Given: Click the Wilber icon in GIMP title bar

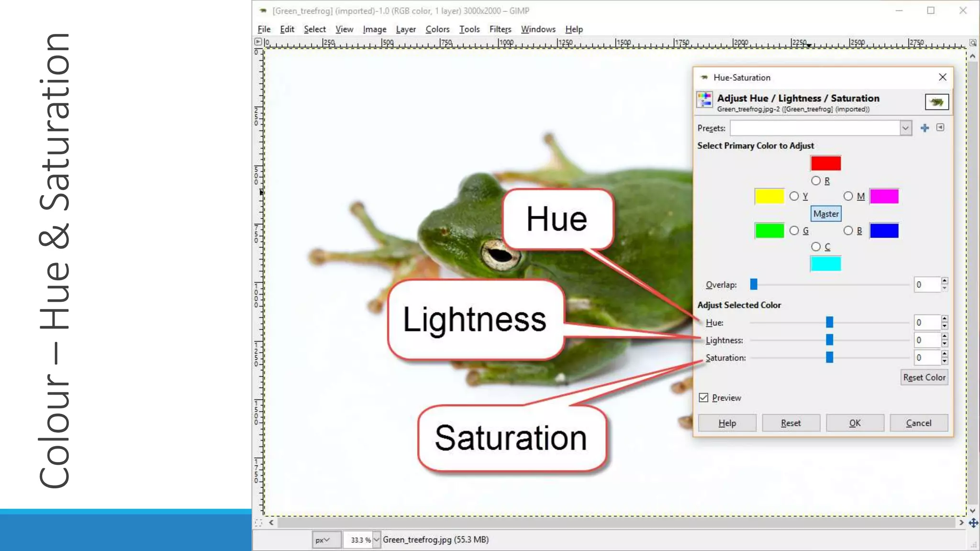Looking at the screenshot, I should pyautogui.click(x=263, y=11).
